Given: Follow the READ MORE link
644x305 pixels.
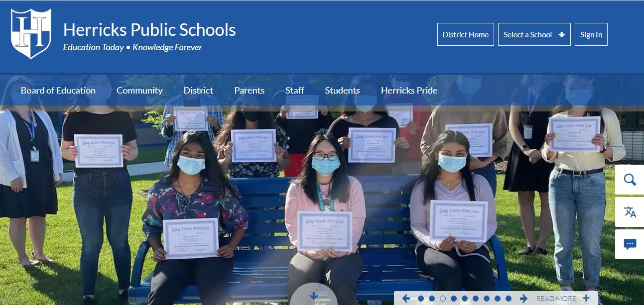Looking at the screenshot, I should point(556,298).
